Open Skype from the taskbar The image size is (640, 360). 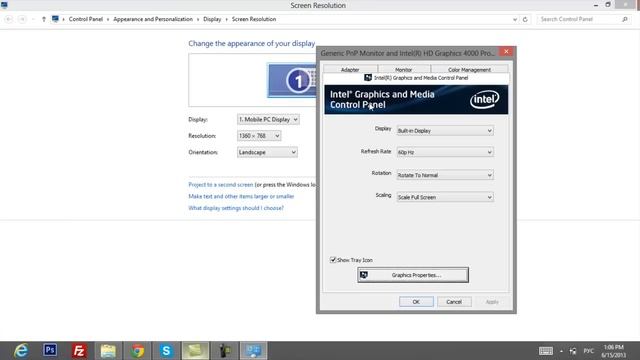coord(166,351)
